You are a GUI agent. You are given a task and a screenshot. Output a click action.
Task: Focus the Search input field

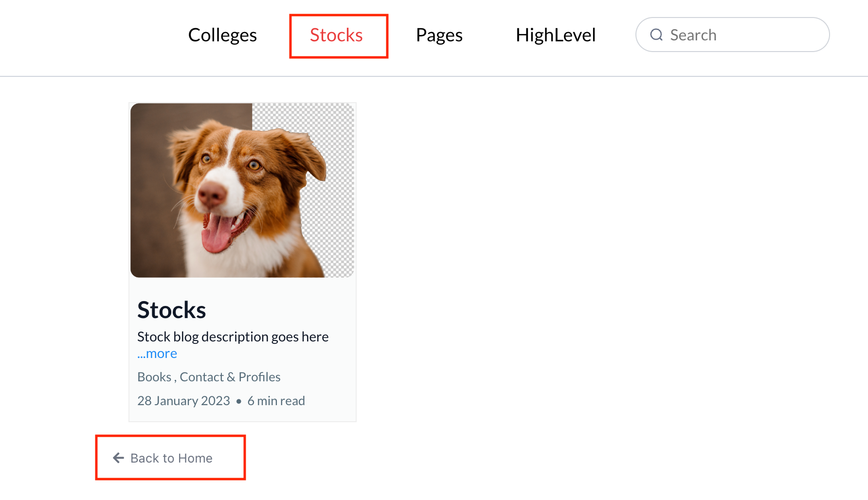732,35
